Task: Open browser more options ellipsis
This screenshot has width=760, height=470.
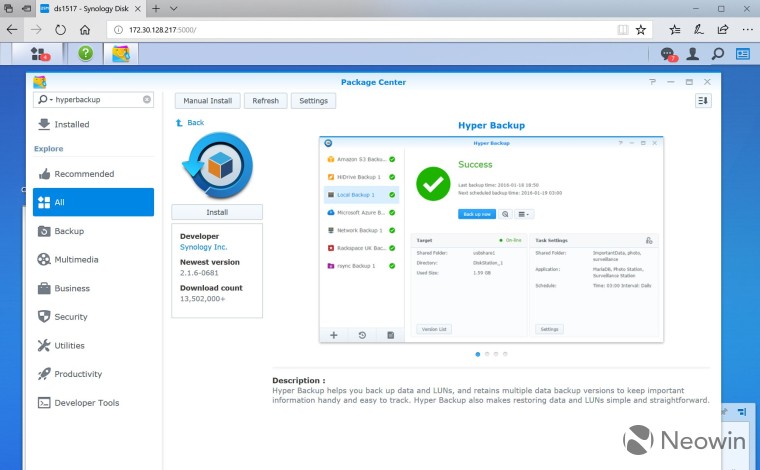Action: pos(747,30)
